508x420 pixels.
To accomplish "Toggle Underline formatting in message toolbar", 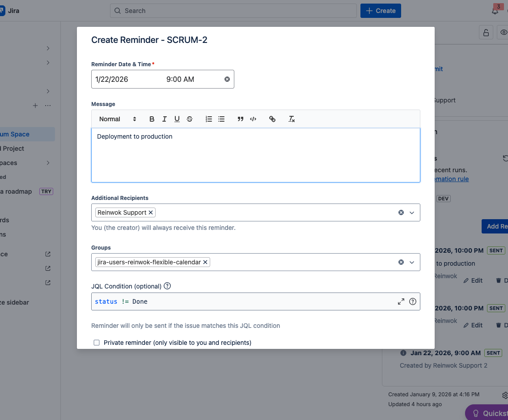I will [177, 119].
